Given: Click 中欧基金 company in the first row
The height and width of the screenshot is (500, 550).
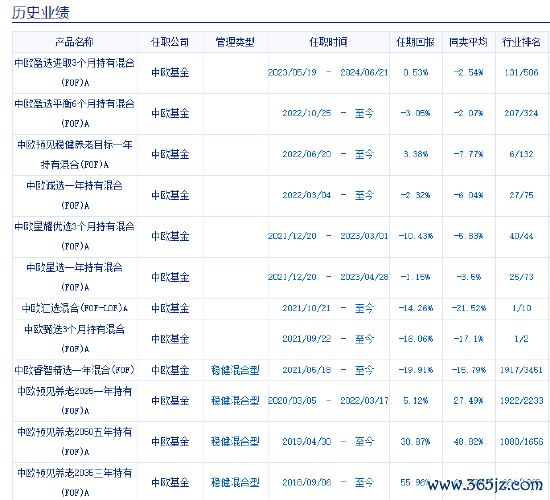Looking at the screenshot, I should pyautogui.click(x=170, y=73).
